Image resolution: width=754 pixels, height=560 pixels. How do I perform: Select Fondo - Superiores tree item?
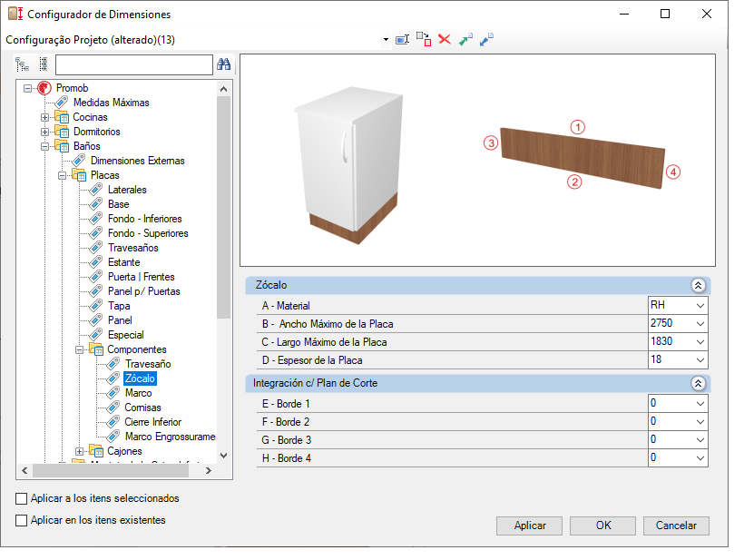point(148,233)
